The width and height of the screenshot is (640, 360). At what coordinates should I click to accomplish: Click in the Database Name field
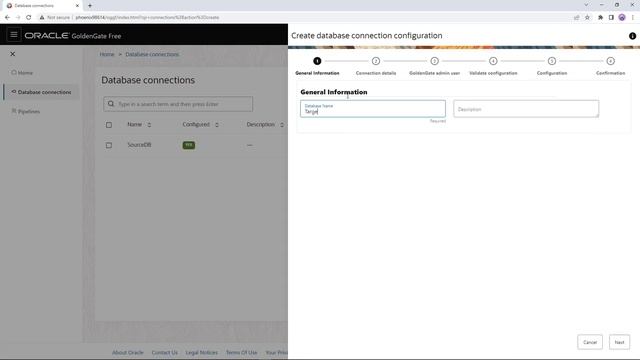point(373,109)
